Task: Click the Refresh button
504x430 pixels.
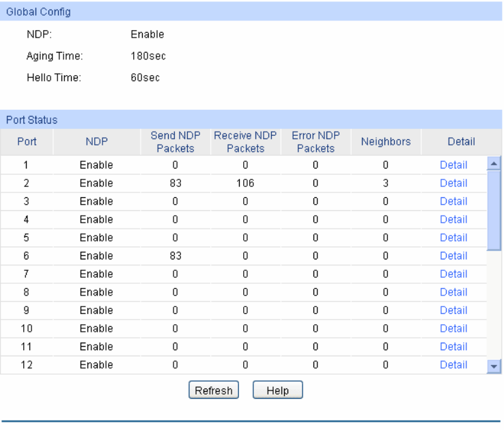Action: point(214,390)
